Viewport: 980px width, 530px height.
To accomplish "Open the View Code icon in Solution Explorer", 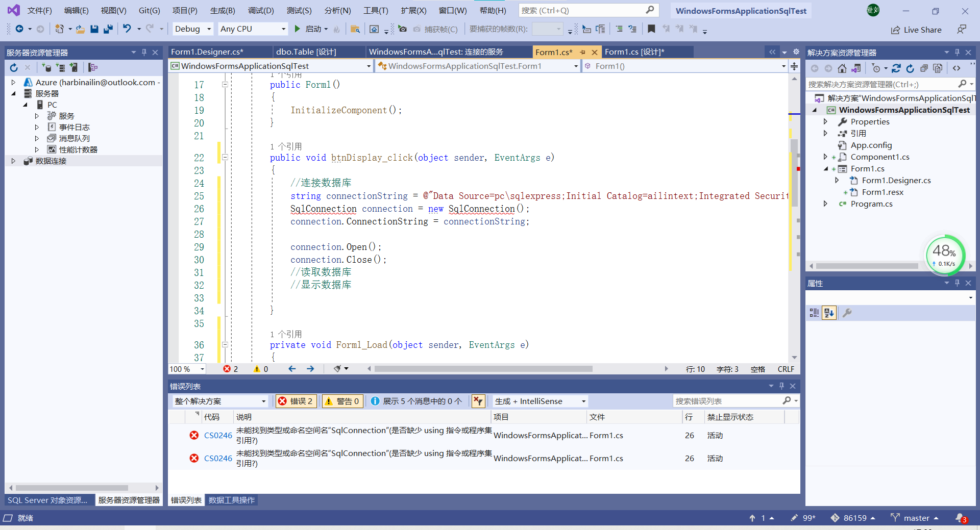I will tap(957, 68).
